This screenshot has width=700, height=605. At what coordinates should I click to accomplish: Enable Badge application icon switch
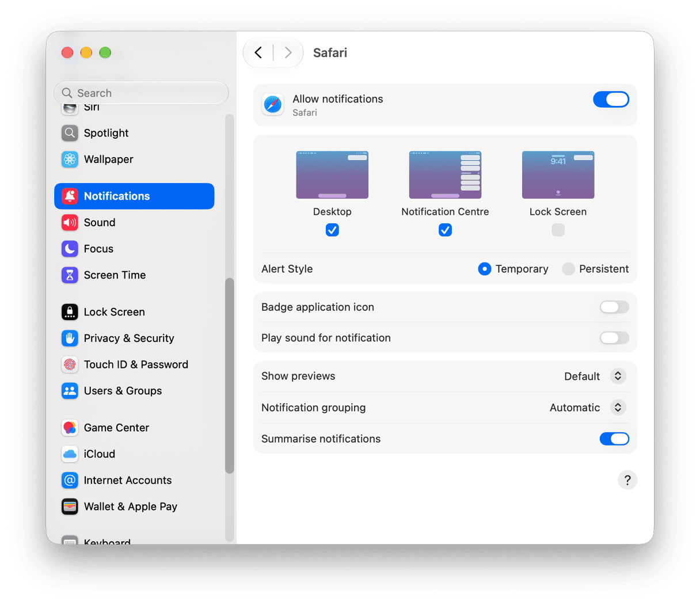click(x=614, y=307)
